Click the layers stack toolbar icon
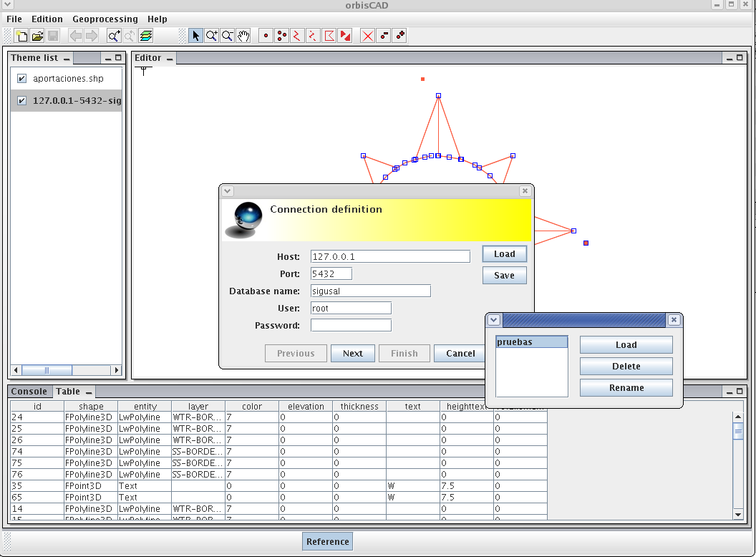This screenshot has width=756, height=557. 146,36
